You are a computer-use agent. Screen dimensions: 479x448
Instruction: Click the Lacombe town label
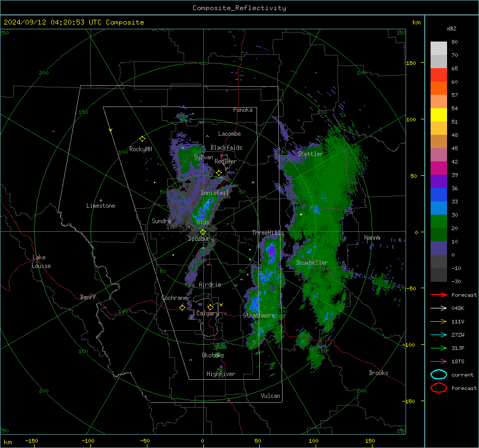[229, 134]
